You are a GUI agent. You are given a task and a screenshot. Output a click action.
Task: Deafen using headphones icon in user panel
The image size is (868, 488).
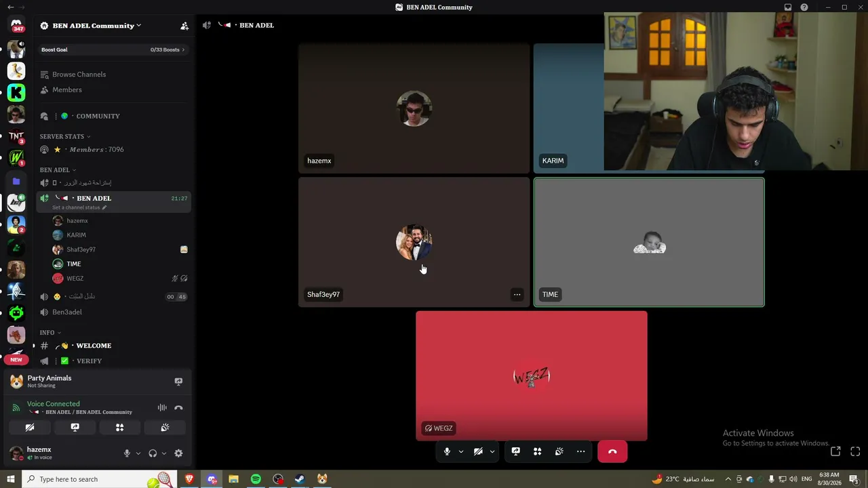pyautogui.click(x=153, y=453)
